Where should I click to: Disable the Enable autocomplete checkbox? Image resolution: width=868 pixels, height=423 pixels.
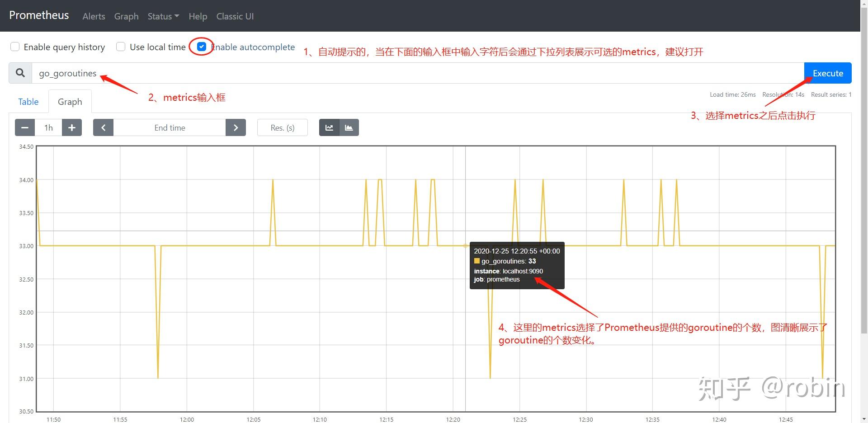[201, 47]
